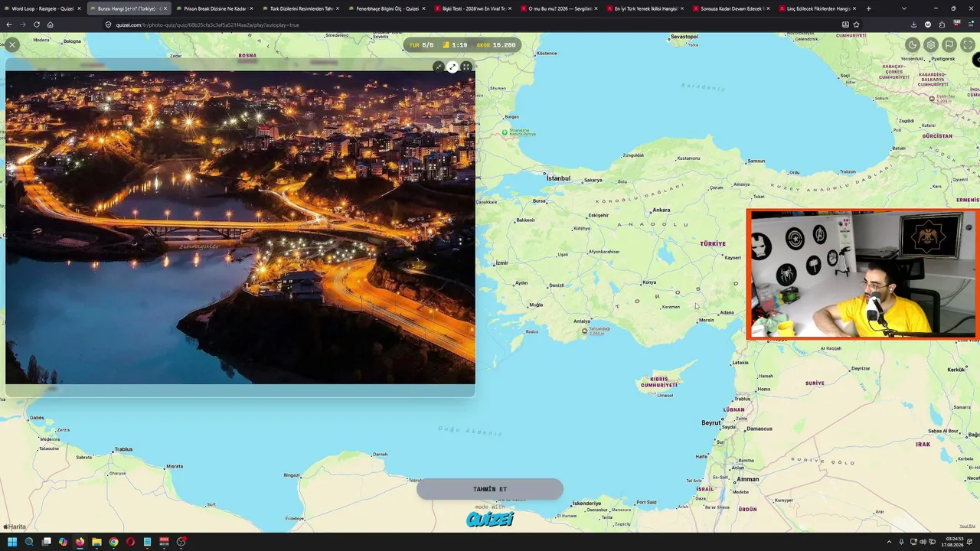Click Amman on the map
Screen dimensions: 980x551
[748, 479]
